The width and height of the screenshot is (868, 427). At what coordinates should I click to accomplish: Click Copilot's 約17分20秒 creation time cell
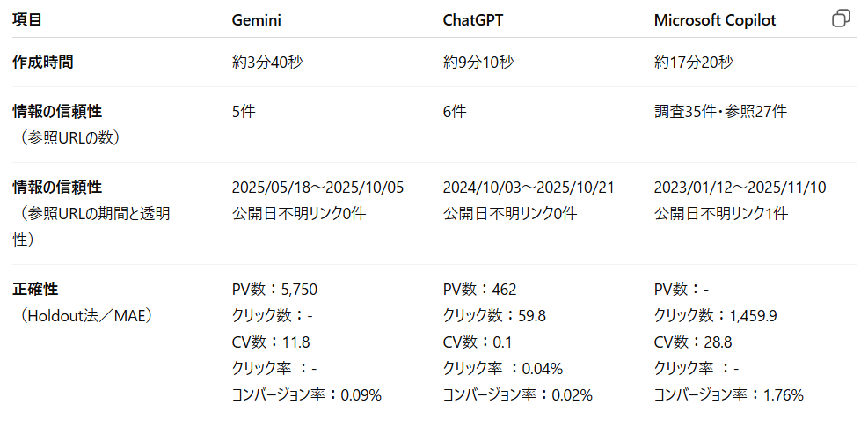pos(693,62)
